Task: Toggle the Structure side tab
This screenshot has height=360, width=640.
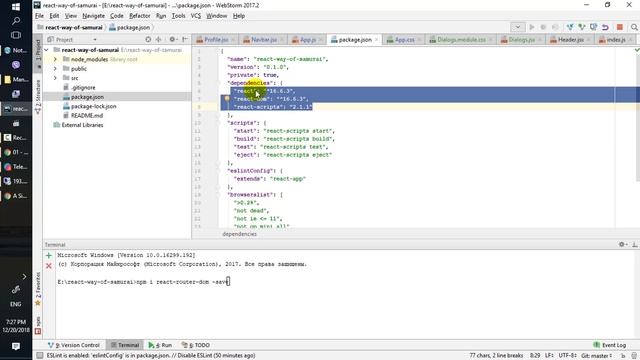Action: coord(38,96)
